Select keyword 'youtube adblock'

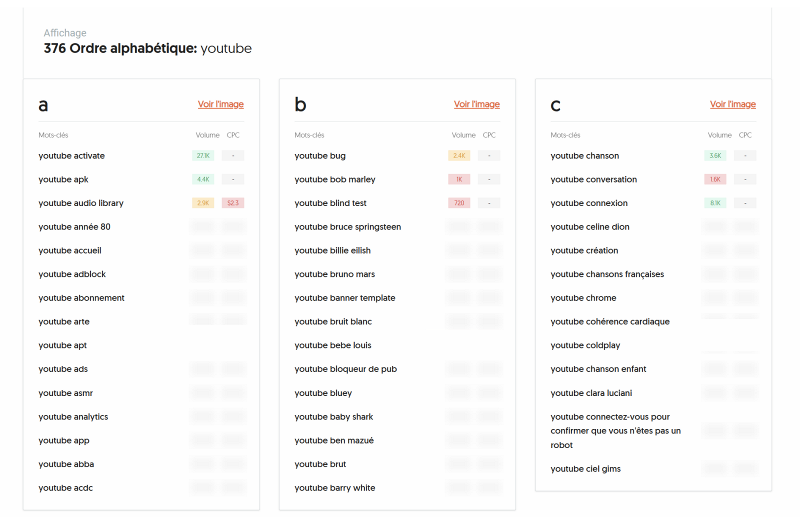[x=72, y=274]
